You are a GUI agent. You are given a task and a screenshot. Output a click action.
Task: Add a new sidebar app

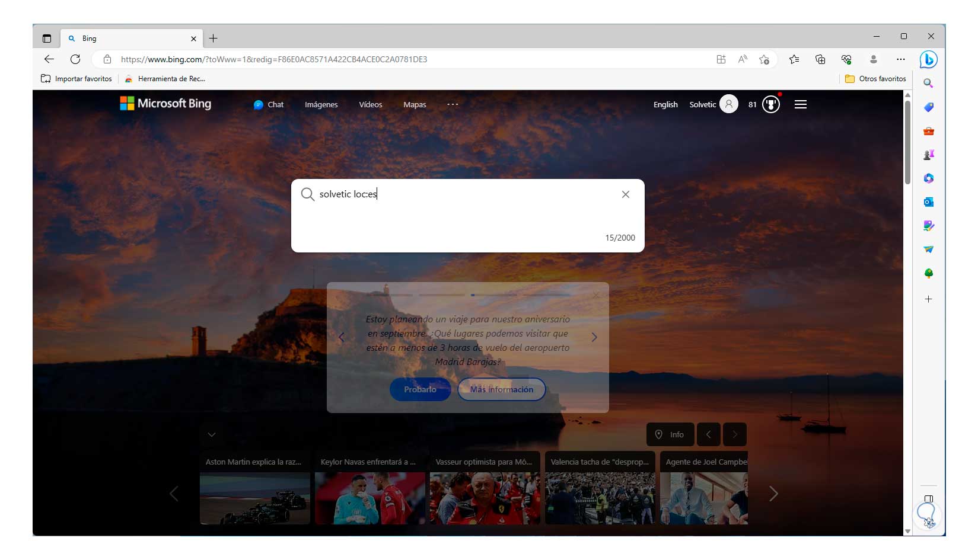(929, 299)
